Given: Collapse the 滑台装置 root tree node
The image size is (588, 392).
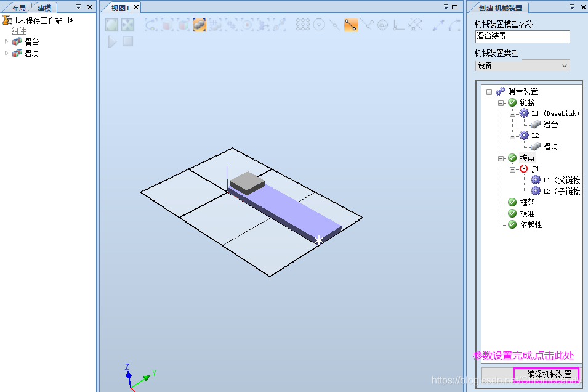Looking at the screenshot, I should (489, 92).
